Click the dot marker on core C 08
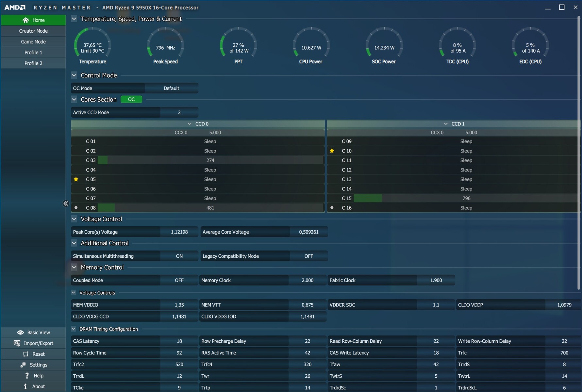The height and width of the screenshot is (392, 582). pyautogui.click(x=76, y=208)
